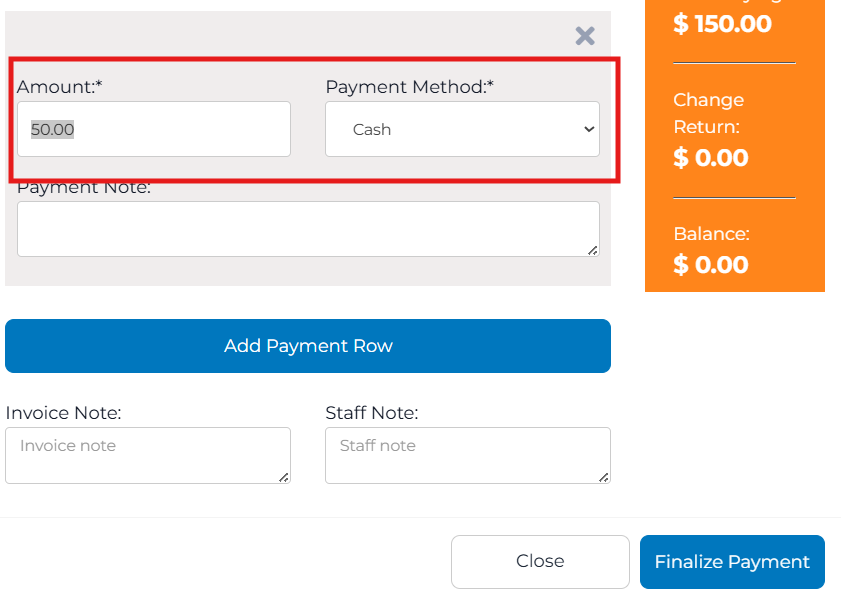This screenshot has height=601, width=852.
Task: Click the Invoice Note label
Action: coord(63,413)
